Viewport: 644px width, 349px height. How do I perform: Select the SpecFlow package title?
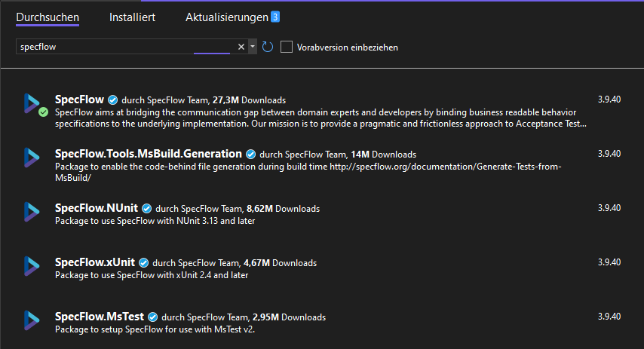coord(79,99)
